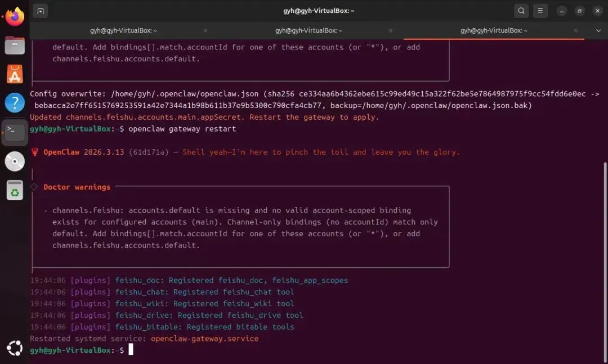Close the terminal window
608x364 pixels.
click(x=597, y=11)
